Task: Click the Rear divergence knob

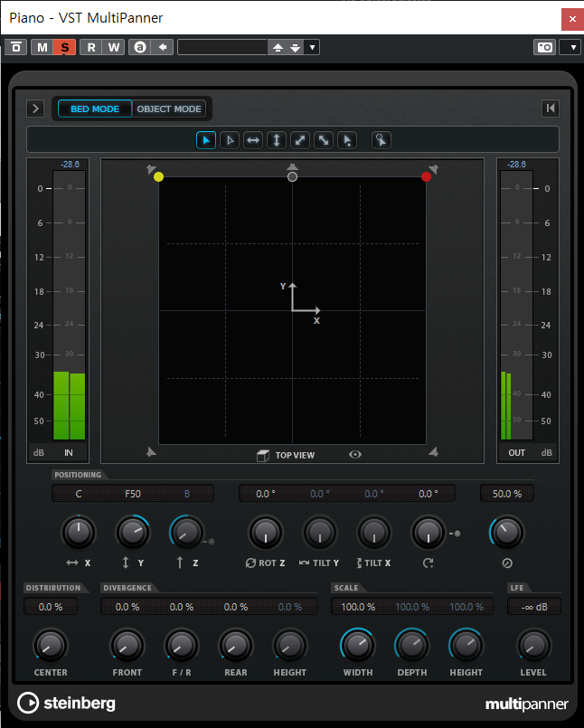Action: pyautogui.click(x=236, y=646)
